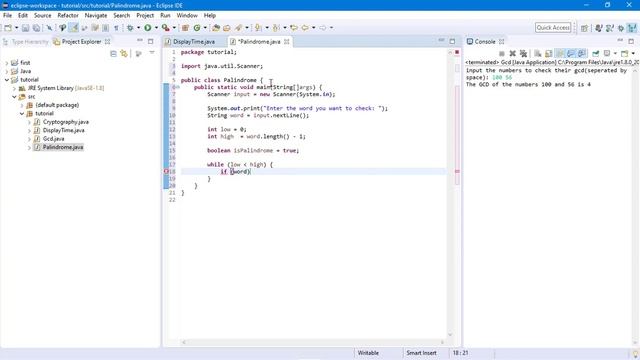Toggle Show Console When Standard Out Changes

point(571,53)
